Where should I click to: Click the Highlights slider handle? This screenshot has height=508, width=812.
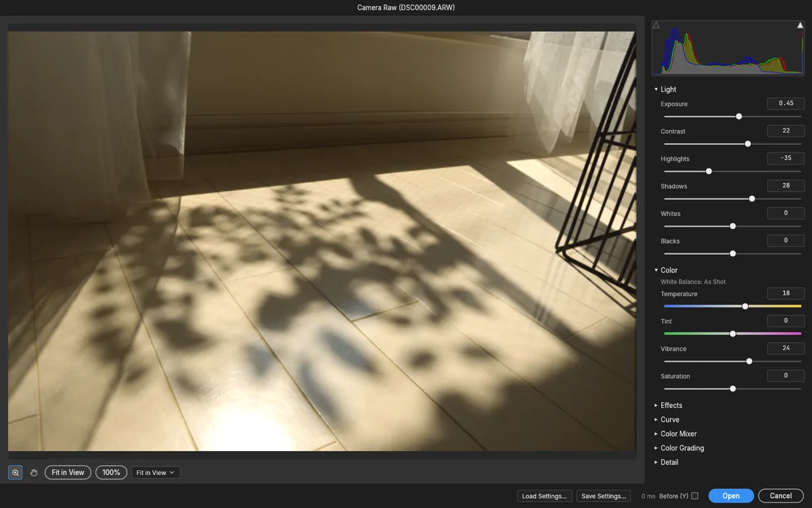[708, 171]
